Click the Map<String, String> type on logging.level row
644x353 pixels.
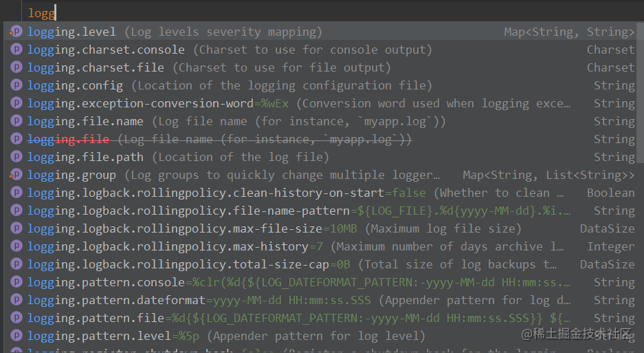pyautogui.click(x=569, y=32)
